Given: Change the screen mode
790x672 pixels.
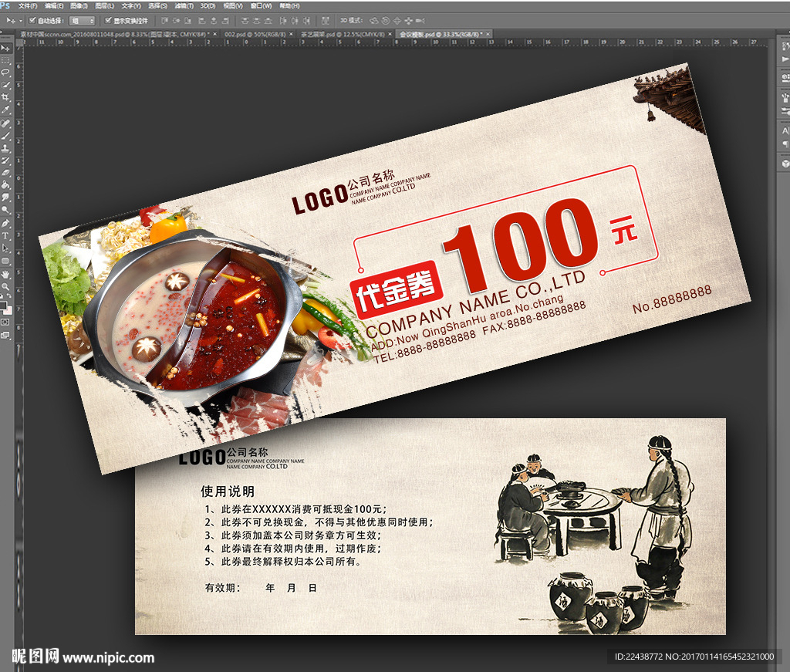Looking at the screenshot, I should pos(5,335).
